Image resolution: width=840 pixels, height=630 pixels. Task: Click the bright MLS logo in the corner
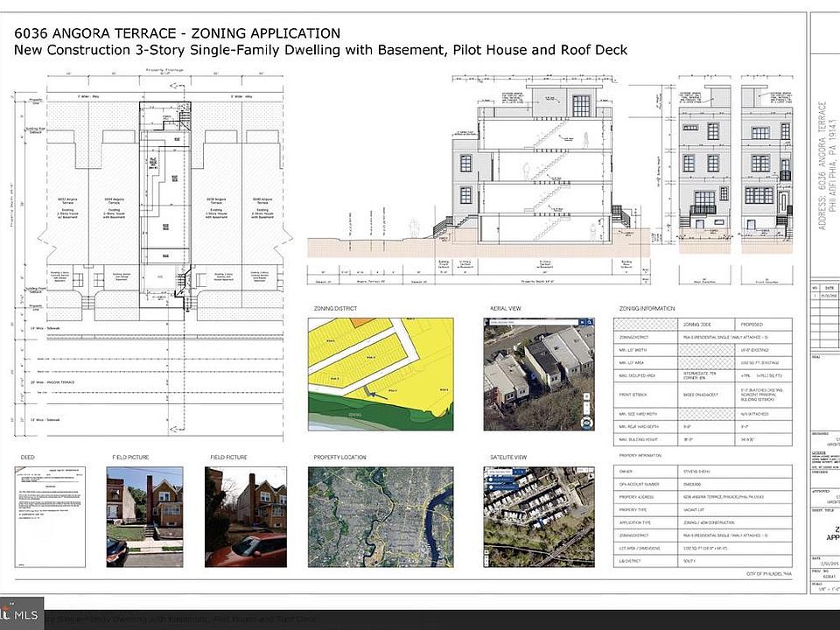click(20, 614)
